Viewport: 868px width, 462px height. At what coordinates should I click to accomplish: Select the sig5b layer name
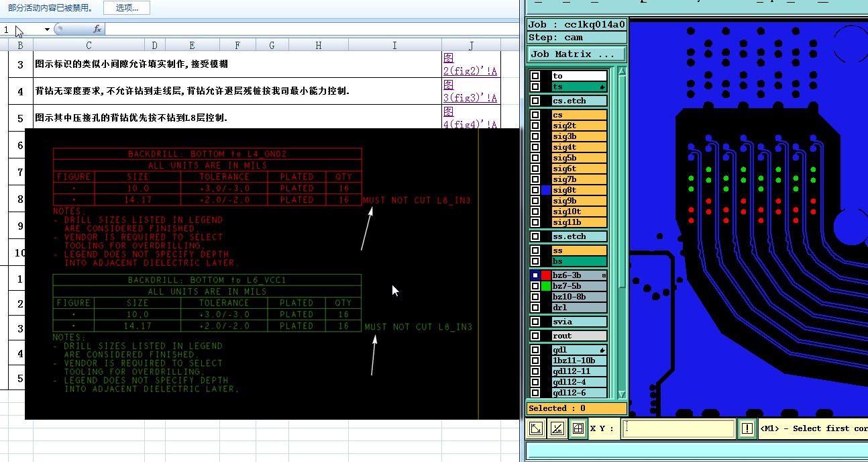(x=580, y=158)
